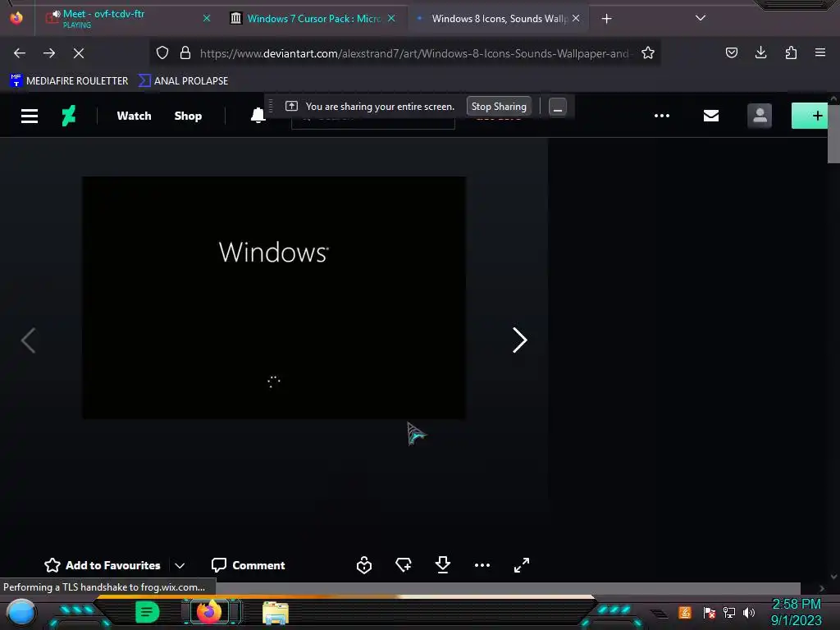View the deviation in fullscreen
840x630 pixels.
[x=521, y=565]
